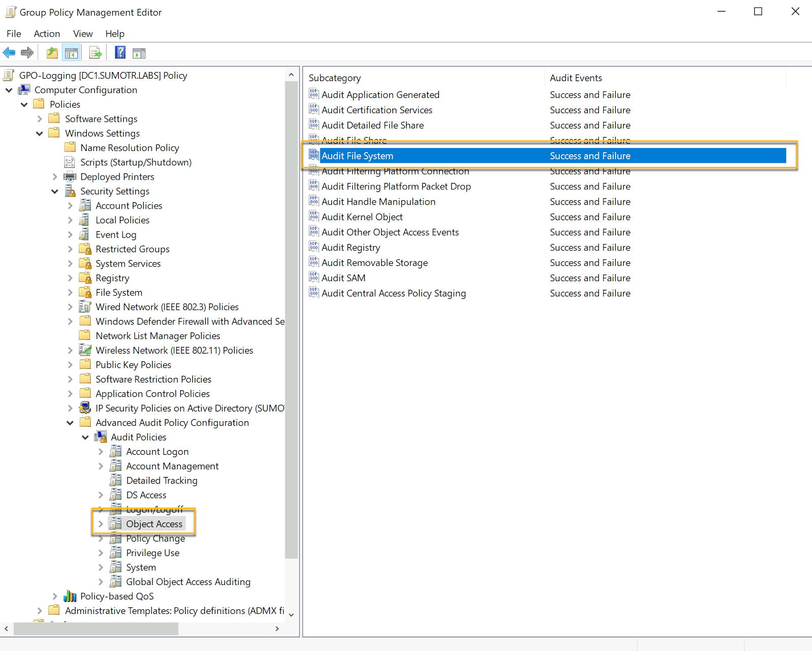The image size is (812, 651).
Task: Select the Audit Registry subcategory icon
Action: (x=313, y=247)
